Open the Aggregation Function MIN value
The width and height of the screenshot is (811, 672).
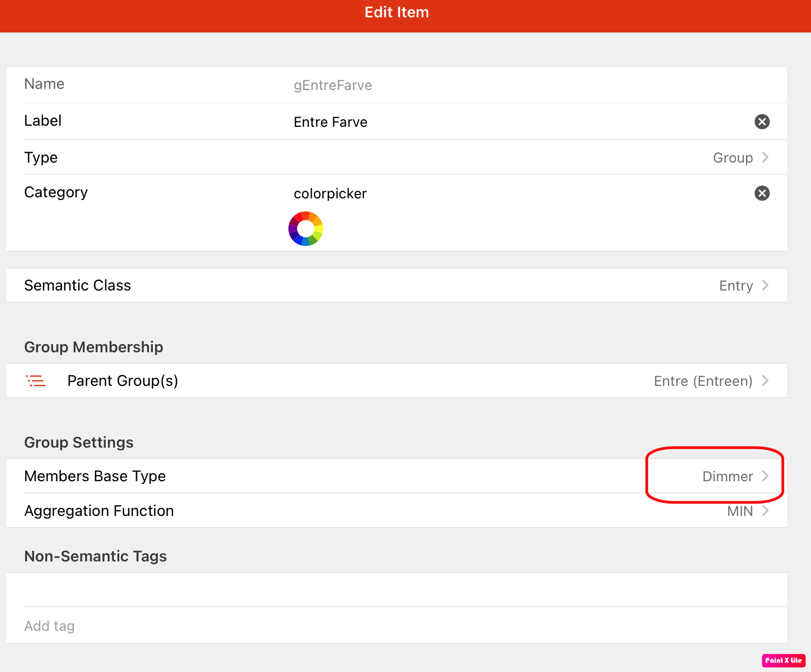[x=739, y=511]
